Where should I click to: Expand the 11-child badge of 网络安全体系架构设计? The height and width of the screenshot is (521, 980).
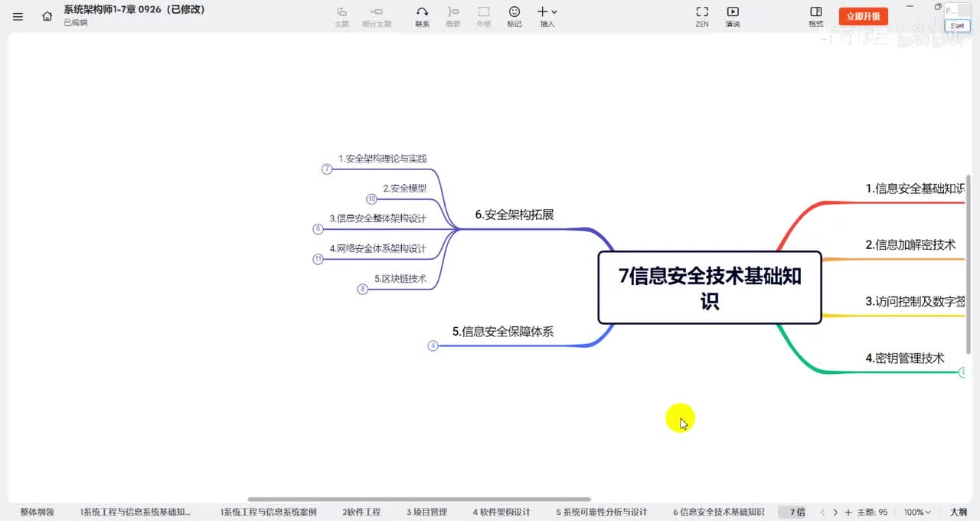click(318, 259)
